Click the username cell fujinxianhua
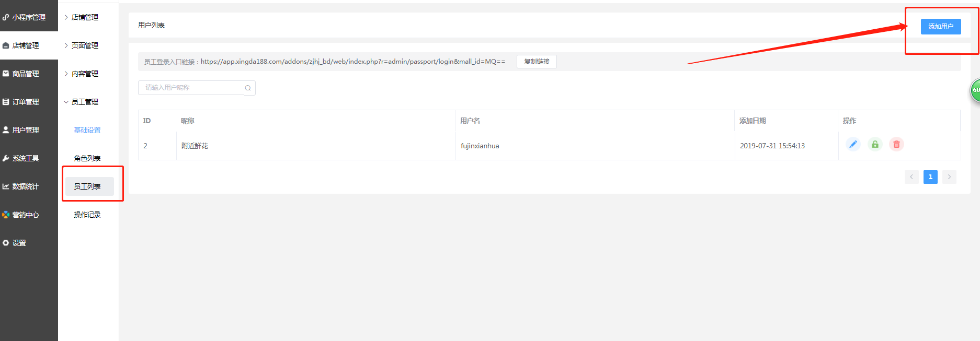This screenshot has height=341, width=980. click(480, 146)
